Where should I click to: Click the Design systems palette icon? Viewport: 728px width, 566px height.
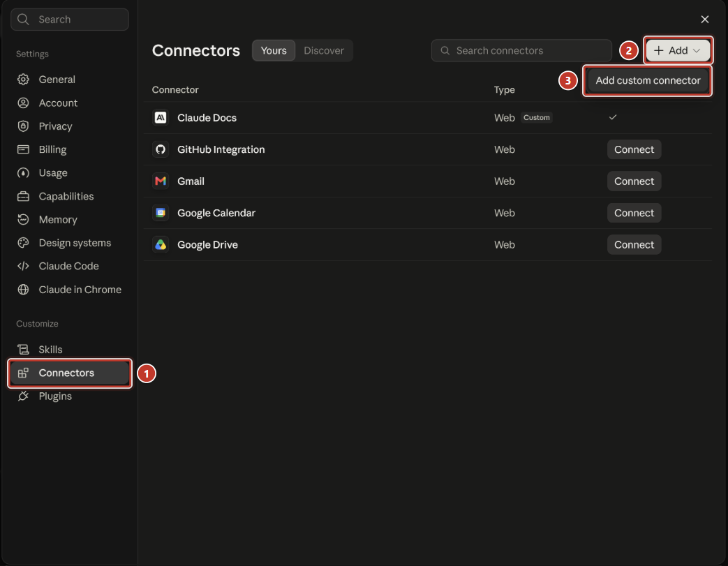click(23, 242)
